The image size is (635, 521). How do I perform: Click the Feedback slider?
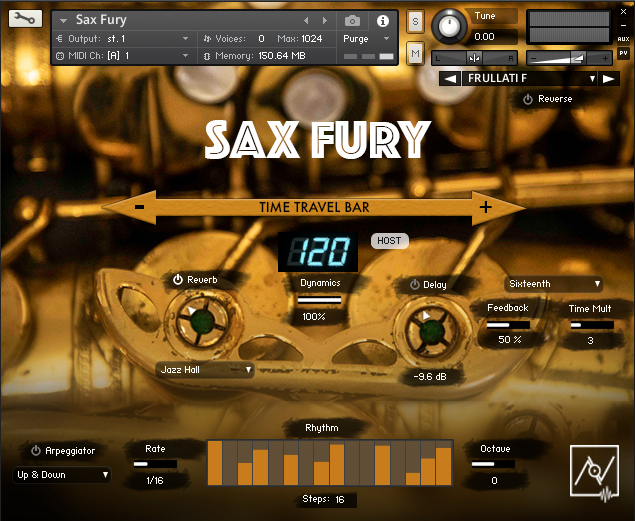pyautogui.click(x=508, y=325)
